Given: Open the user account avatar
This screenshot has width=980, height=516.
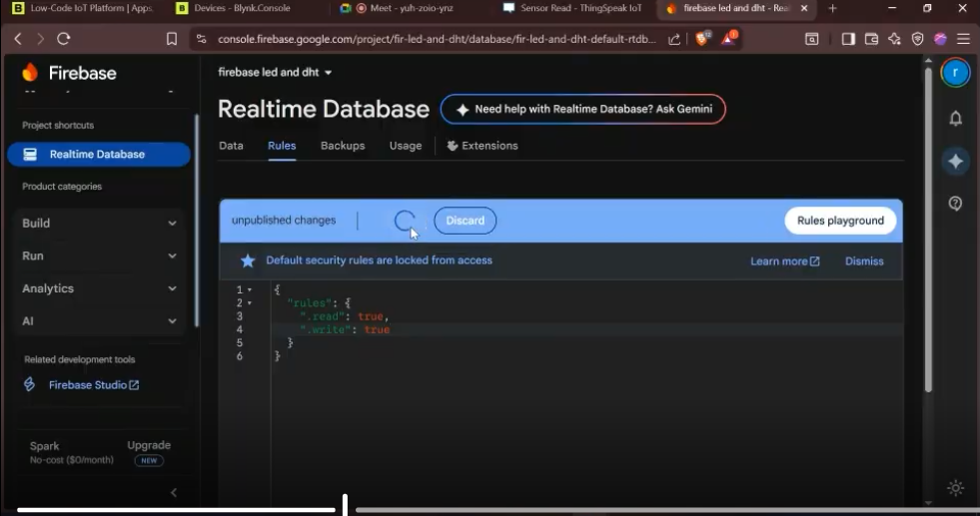Looking at the screenshot, I should point(955,73).
